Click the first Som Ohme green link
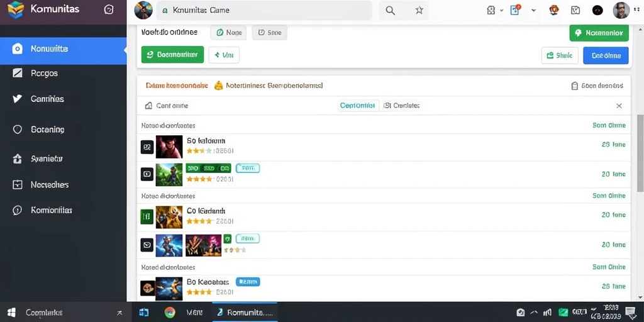The width and height of the screenshot is (644, 322). pyautogui.click(x=609, y=125)
